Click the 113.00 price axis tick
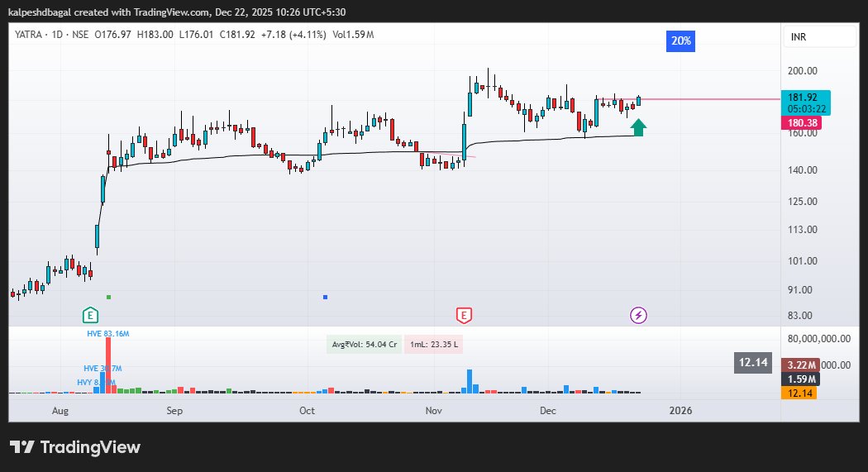868x472 pixels. pos(802,230)
